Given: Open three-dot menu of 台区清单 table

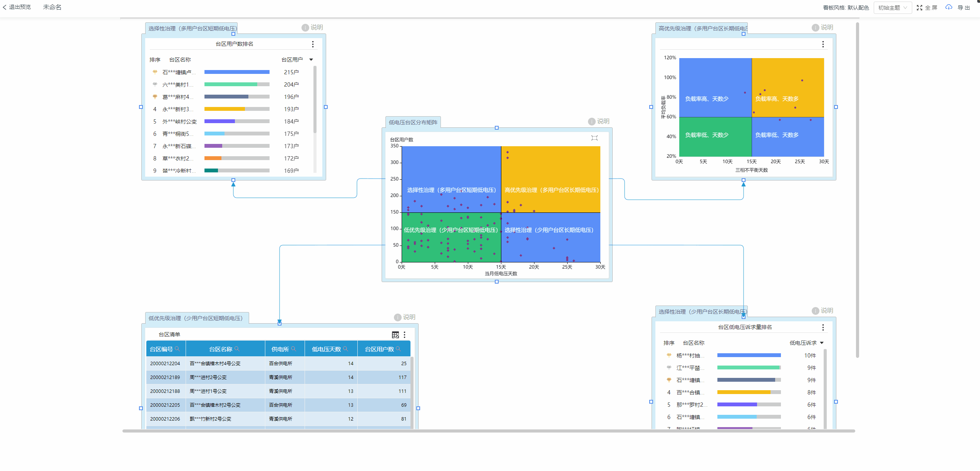Looking at the screenshot, I should [x=404, y=335].
